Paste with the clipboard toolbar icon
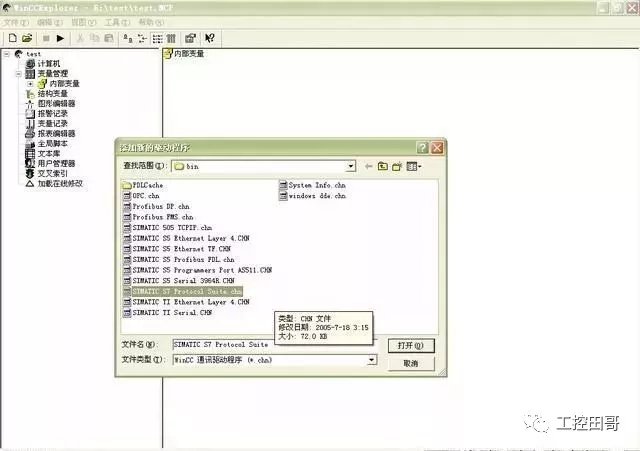Viewport: 640px width, 451px height. (x=109, y=38)
